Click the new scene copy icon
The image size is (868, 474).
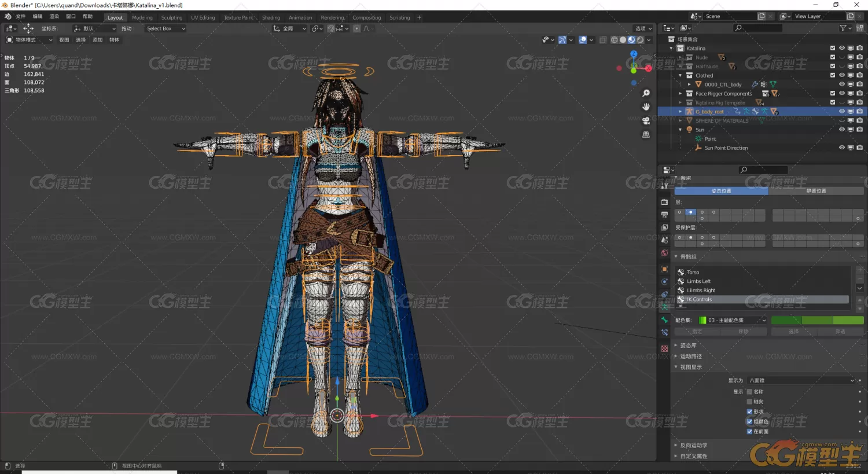point(762,16)
